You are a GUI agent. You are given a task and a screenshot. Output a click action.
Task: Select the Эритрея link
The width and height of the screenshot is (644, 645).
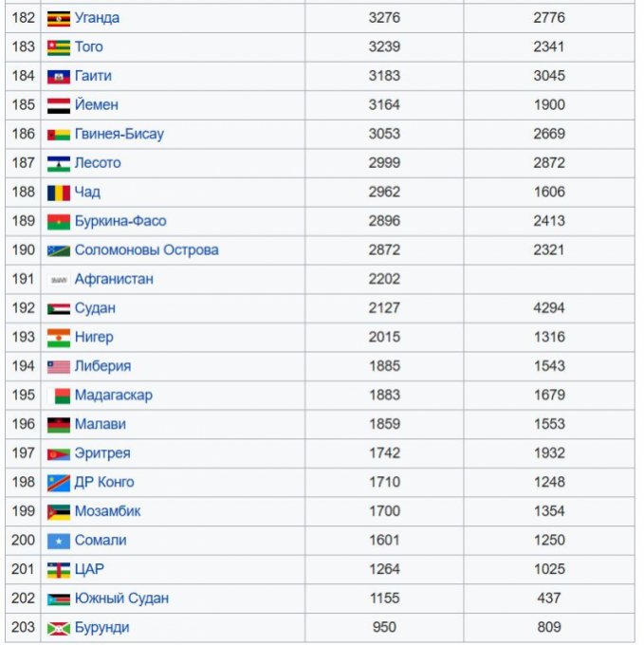coord(102,453)
